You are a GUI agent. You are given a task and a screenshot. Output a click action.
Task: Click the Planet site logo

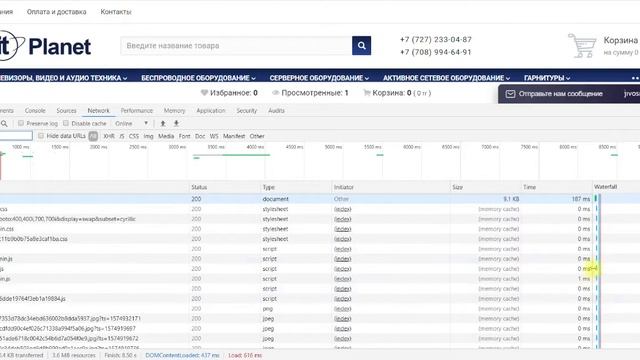click(x=45, y=46)
